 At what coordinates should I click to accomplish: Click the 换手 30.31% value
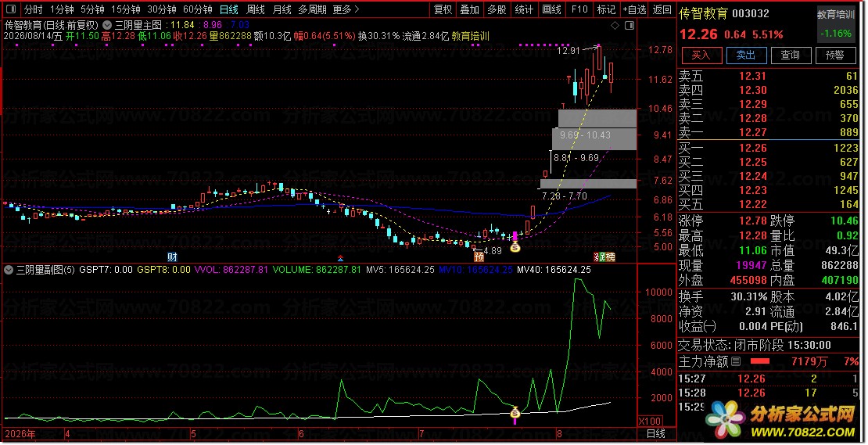point(749,297)
